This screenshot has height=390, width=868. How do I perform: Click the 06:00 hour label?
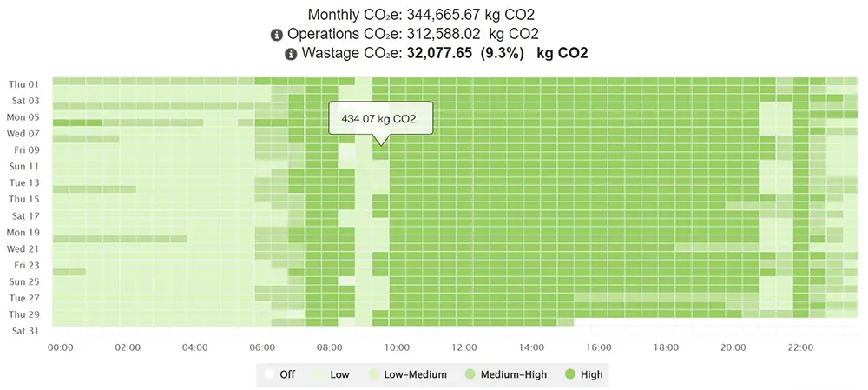262,347
